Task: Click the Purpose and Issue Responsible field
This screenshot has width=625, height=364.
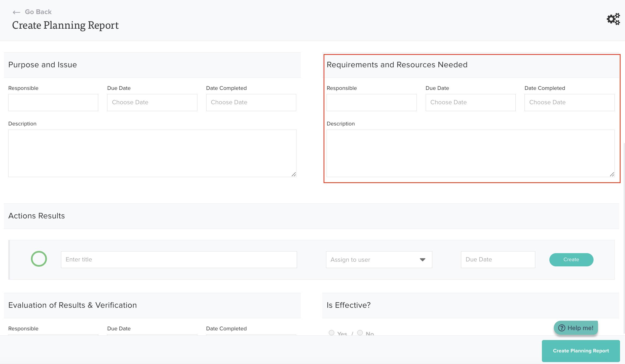Action: 53,103
